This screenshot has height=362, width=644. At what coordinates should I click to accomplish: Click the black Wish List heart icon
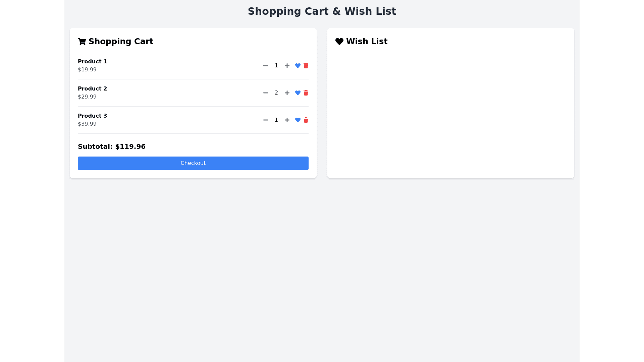click(339, 42)
